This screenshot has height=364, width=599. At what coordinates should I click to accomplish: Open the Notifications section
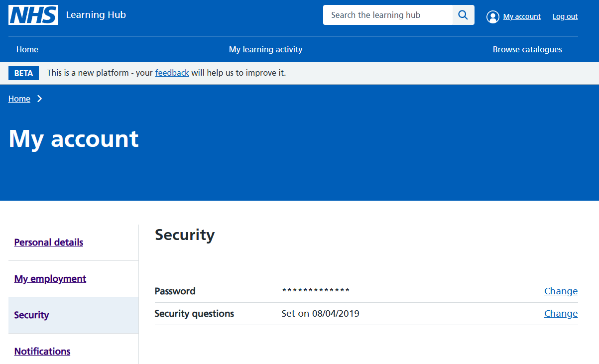tap(42, 352)
